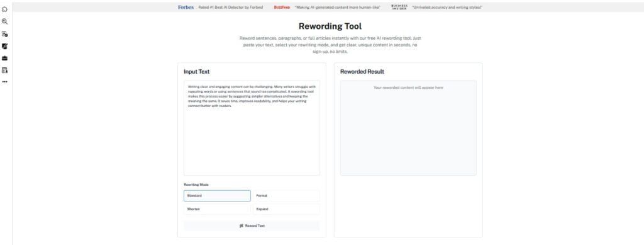Open the chat bubble icon in sidebar
The height and width of the screenshot is (245, 644).
[5, 9]
